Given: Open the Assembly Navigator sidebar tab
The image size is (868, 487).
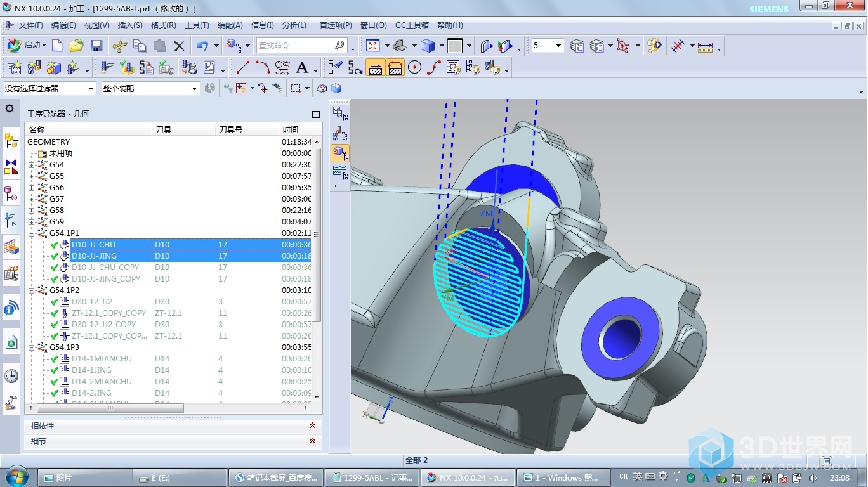Looking at the screenshot, I should 11,140.
